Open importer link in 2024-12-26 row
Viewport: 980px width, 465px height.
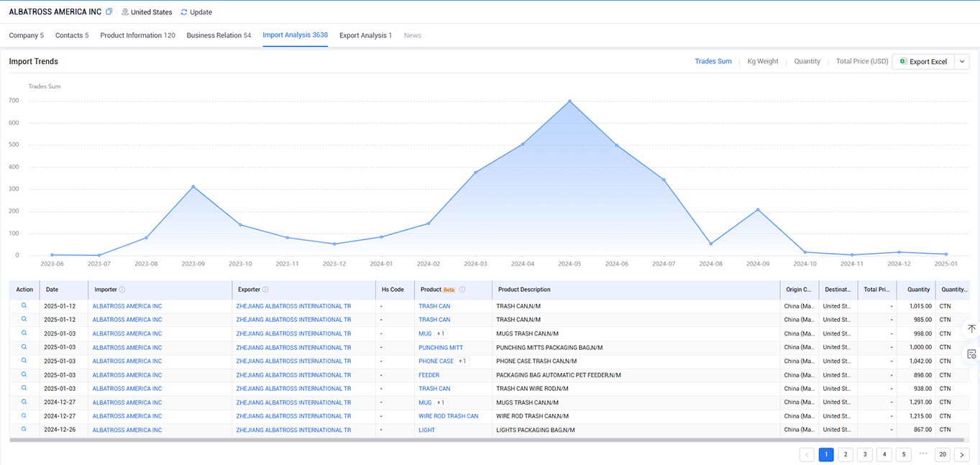[127, 430]
